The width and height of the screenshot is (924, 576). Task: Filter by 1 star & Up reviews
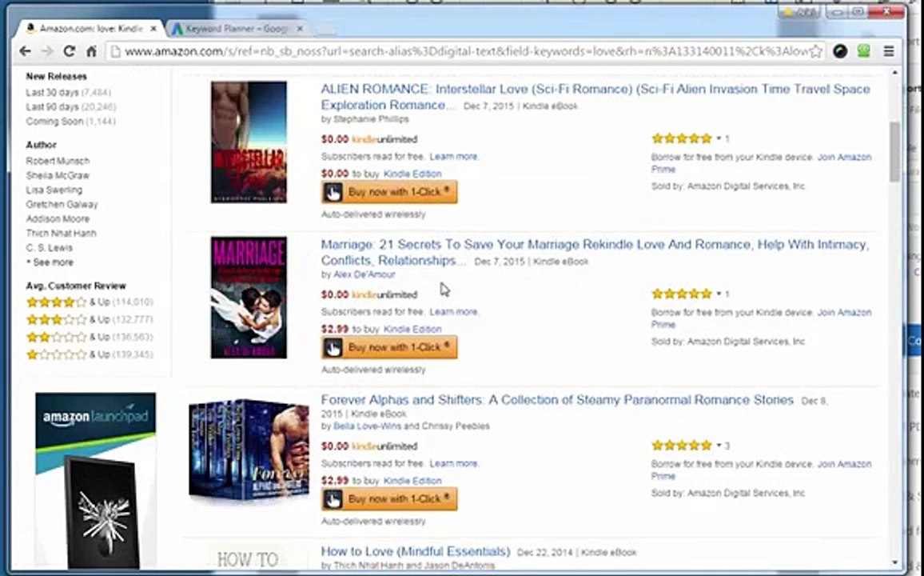tap(90, 355)
